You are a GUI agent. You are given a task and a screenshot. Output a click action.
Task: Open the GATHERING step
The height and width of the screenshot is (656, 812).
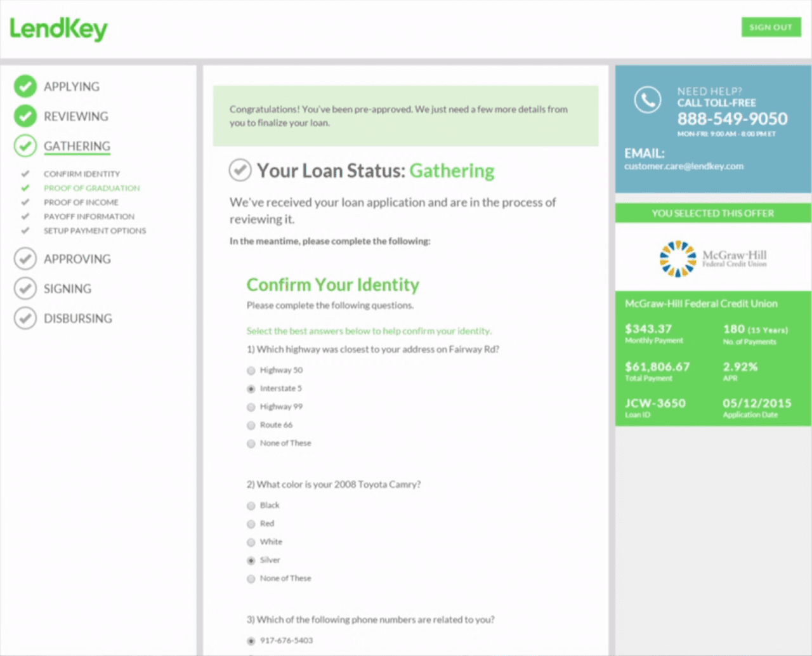click(77, 147)
